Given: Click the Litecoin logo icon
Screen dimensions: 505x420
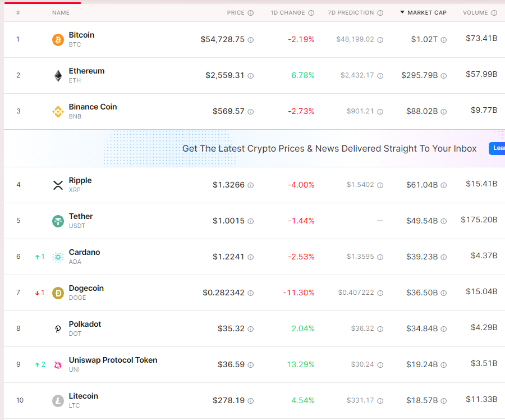Looking at the screenshot, I should coord(58,401).
